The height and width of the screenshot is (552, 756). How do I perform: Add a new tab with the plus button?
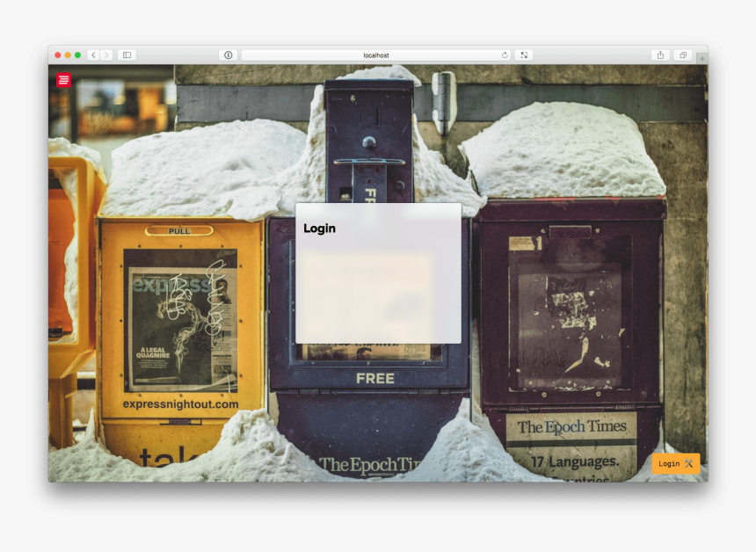702,58
